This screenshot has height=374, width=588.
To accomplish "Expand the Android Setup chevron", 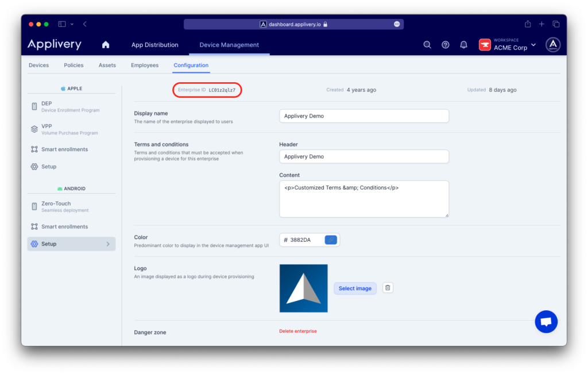I will click(x=108, y=244).
